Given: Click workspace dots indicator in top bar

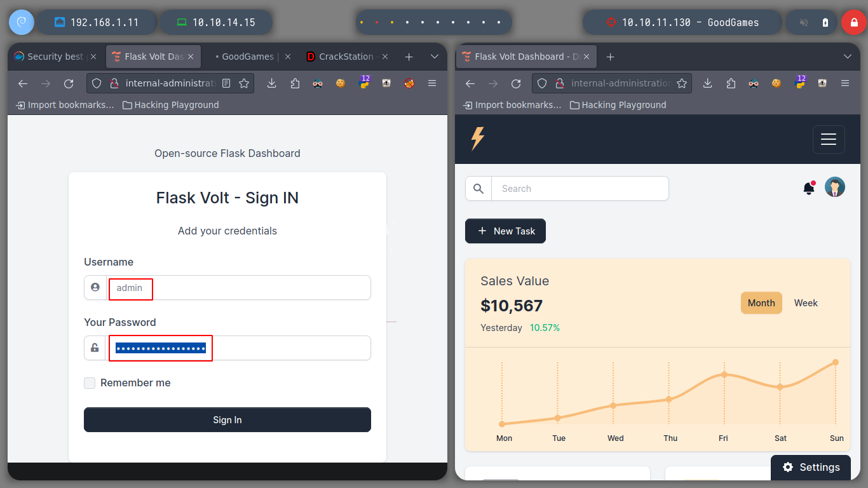Looking at the screenshot, I should (x=433, y=22).
